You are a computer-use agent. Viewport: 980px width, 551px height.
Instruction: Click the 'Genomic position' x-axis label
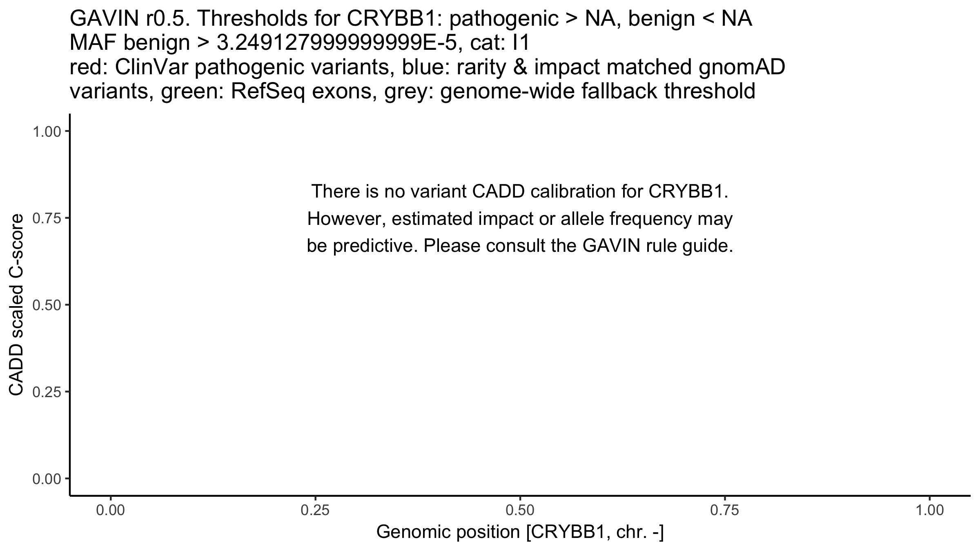(x=519, y=533)
